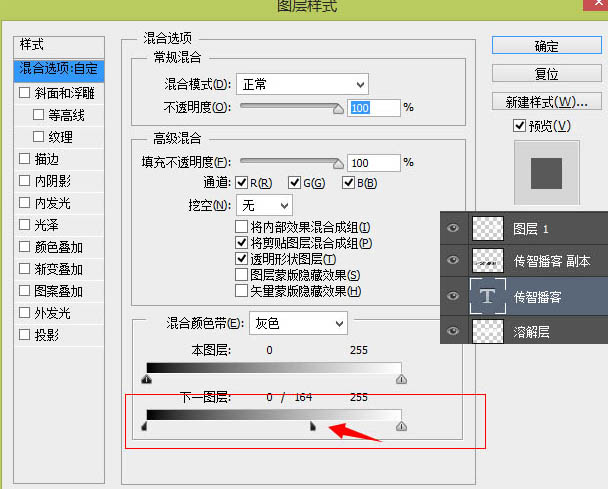The height and width of the screenshot is (489, 608).
Task: Enable the 纹理 checkbox
Action: (x=38, y=137)
